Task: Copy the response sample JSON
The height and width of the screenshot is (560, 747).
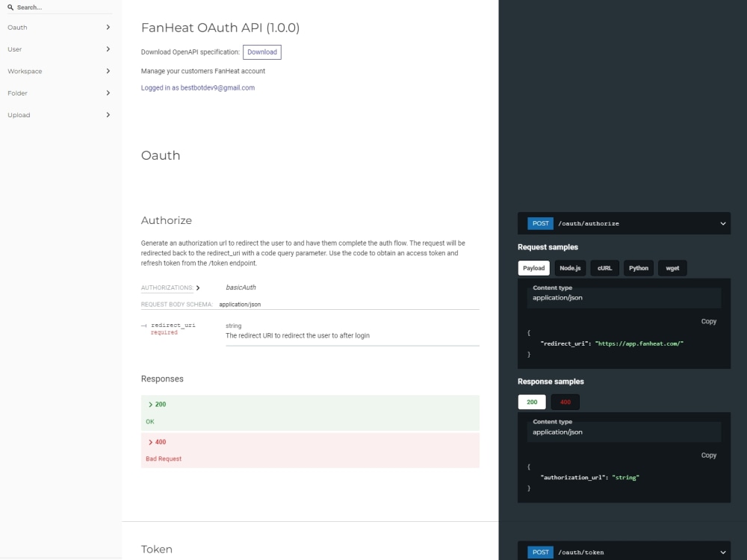Action: (708, 455)
